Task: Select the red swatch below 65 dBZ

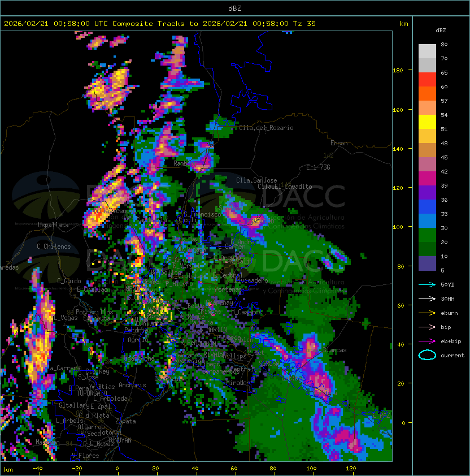Action: pyautogui.click(x=427, y=80)
